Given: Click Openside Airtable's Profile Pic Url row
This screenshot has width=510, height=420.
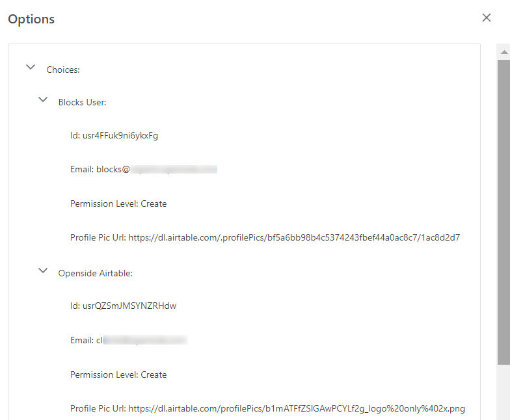Looking at the screenshot, I should pos(267,408).
